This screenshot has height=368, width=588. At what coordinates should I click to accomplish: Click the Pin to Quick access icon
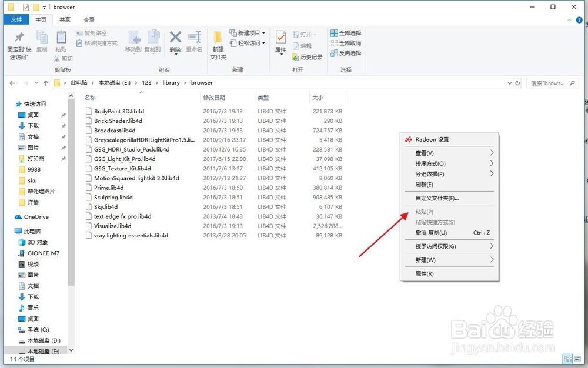coord(19,38)
